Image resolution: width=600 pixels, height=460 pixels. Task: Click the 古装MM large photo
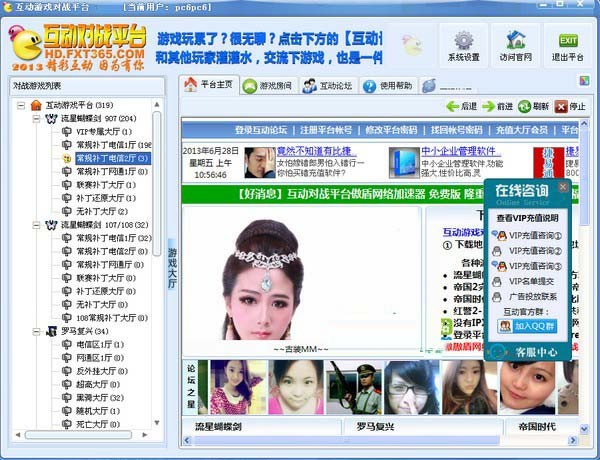coord(261,279)
